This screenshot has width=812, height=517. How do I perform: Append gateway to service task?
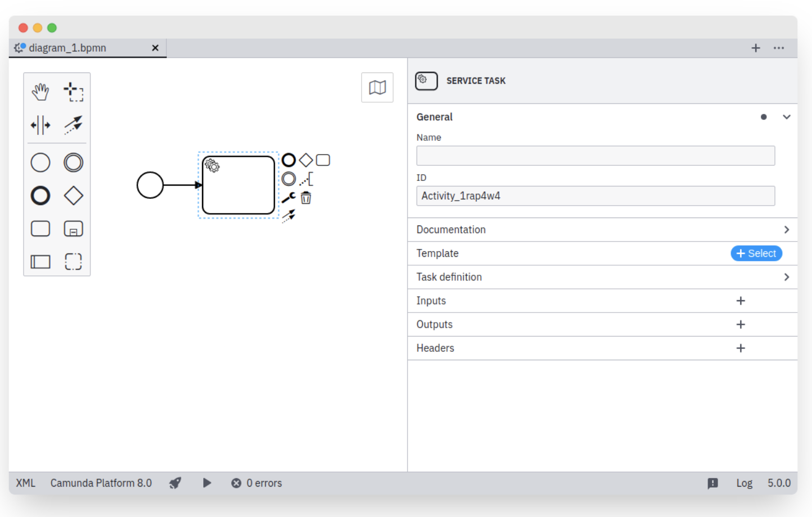tap(306, 160)
